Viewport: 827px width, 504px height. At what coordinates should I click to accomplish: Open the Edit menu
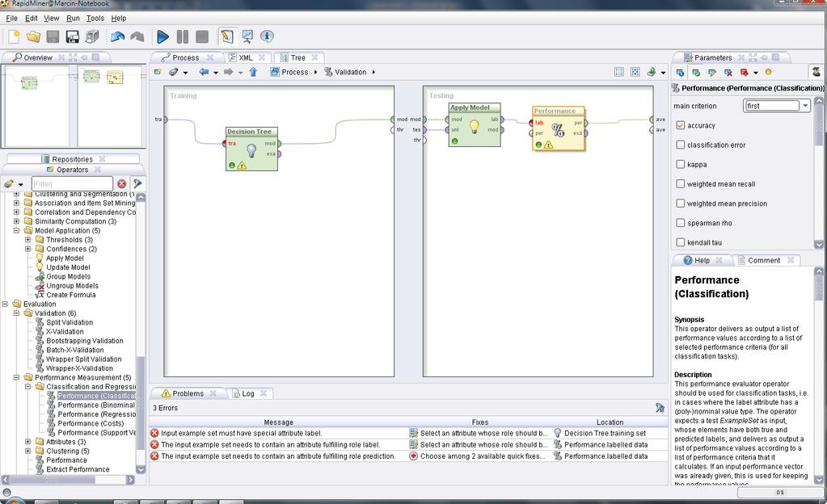pyautogui.click(x=31, y=18)
